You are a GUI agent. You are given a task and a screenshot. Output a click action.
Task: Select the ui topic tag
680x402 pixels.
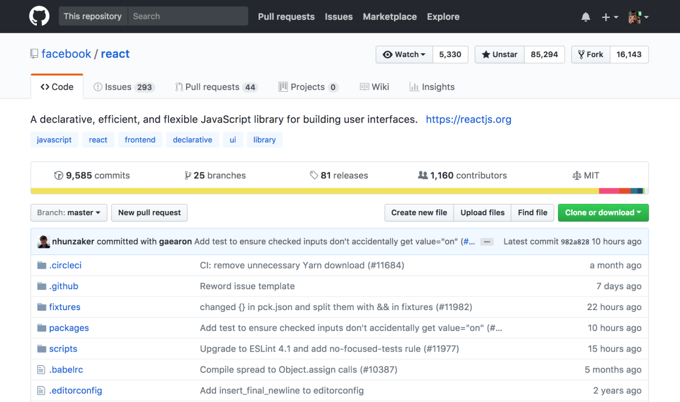[233, 140]
